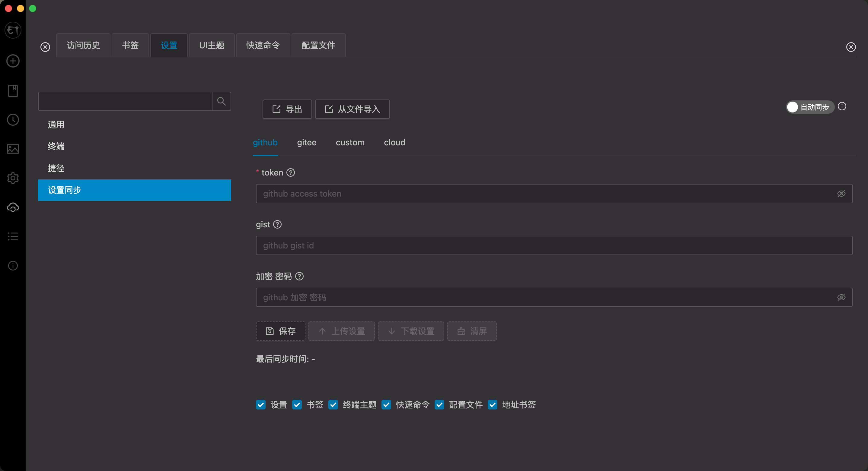This screenshot has width=868, height=471.
Task: Open the image icon in the sidebar
Action: (x=13, y=149)
